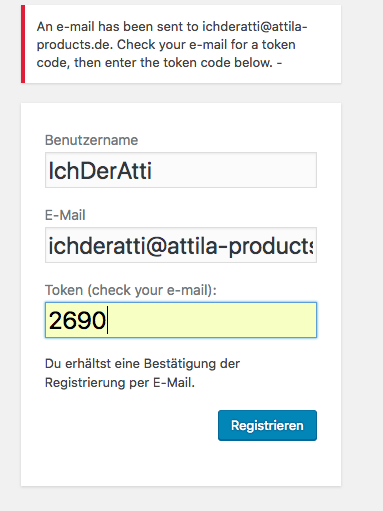Screen dimensions: 383x511
Task: Click on the entered username IchDerAtti
Action: coord(100,171)
